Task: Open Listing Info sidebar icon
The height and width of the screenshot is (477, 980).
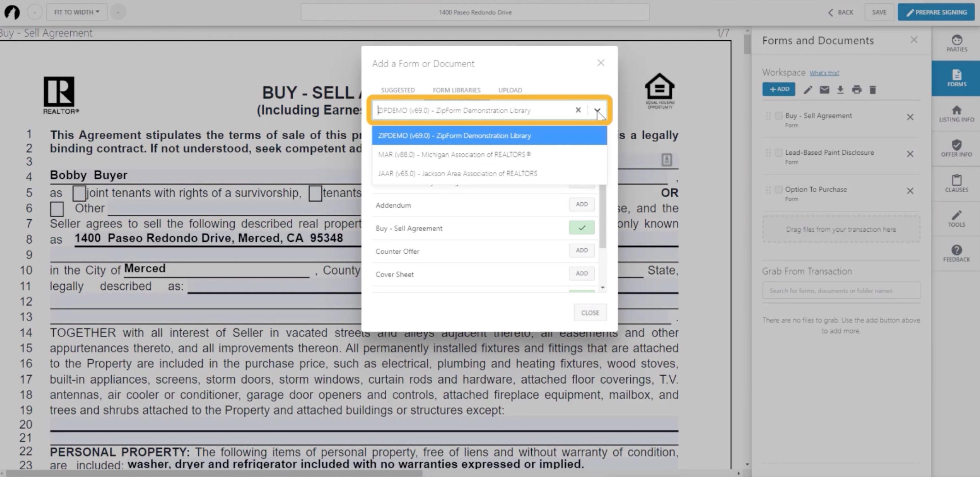Action: (x=956, y=113)
